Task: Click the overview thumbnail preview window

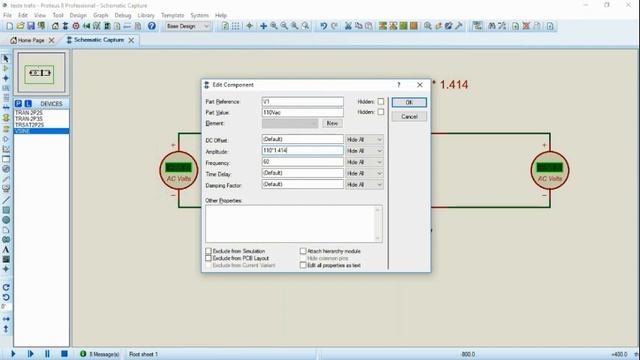Action: click(x=41, y=73)
